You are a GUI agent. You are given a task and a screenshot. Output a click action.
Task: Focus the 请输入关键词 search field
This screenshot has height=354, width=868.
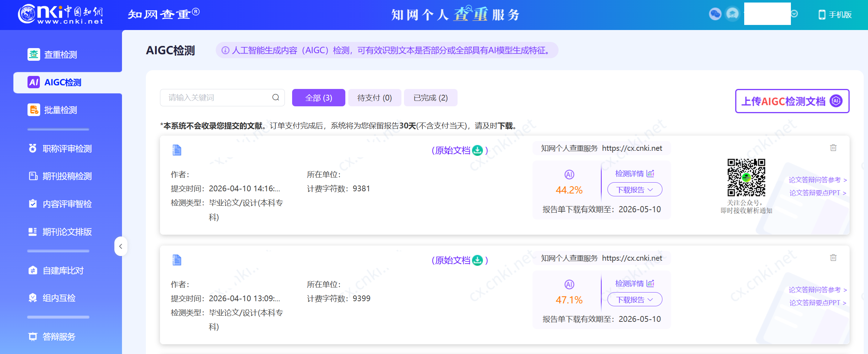click(x=222, y=98)
